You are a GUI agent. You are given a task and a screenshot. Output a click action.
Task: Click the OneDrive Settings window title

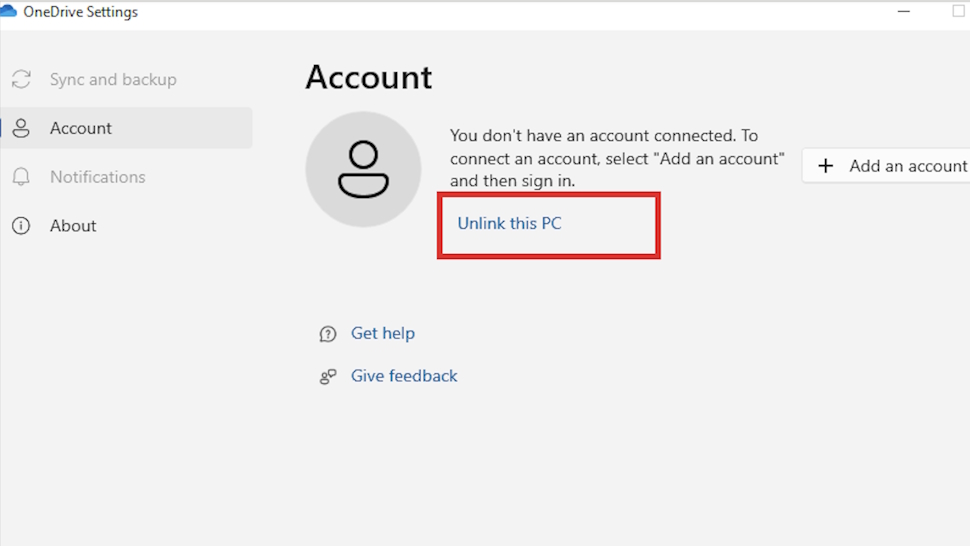80,12
